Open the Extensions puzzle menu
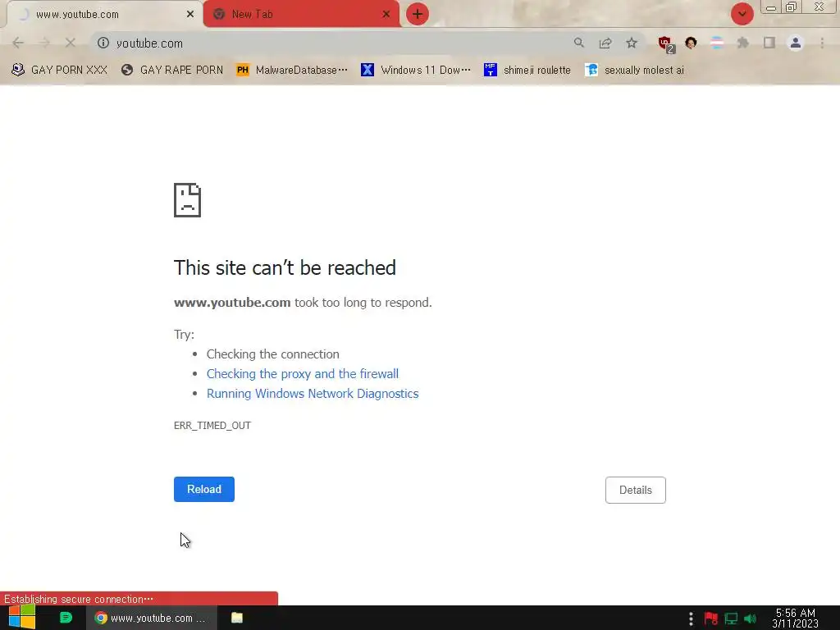Viewport: 840px width, 630px height. click(x=743, y=43)
